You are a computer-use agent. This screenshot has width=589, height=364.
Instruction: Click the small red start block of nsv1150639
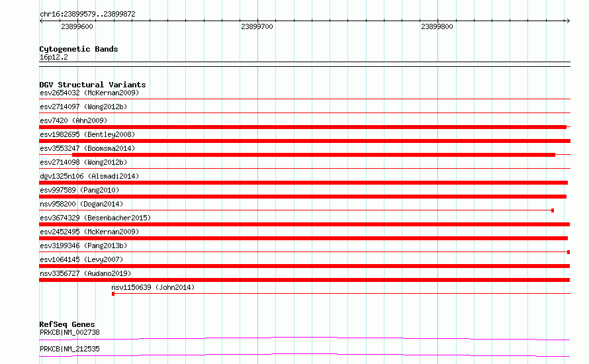[x=113, y=294]
